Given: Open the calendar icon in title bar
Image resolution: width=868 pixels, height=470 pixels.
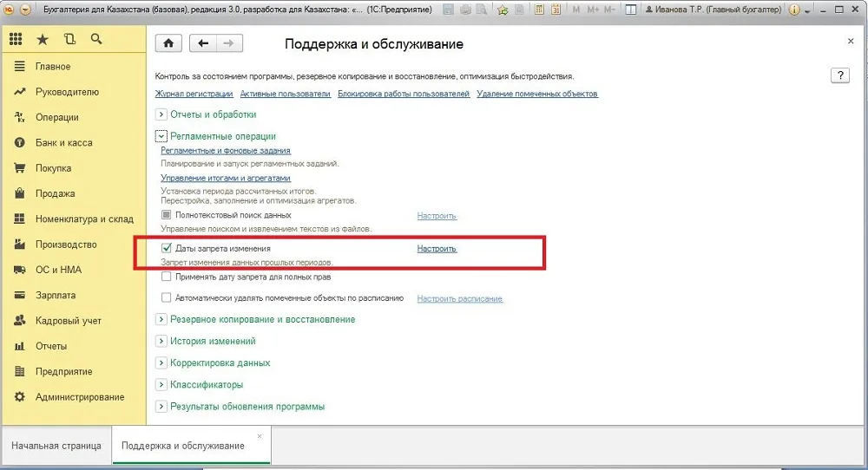Looking at the screenshot, I should pyautogui.click(x=556, y=10).
